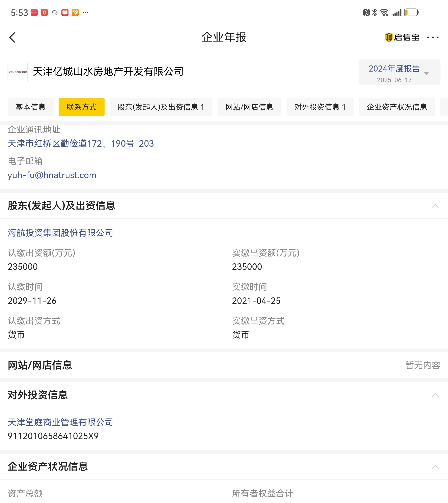Screen dimensions: 448x503
Task: Tap the orange notification icon in status bar
Action: 75,12
